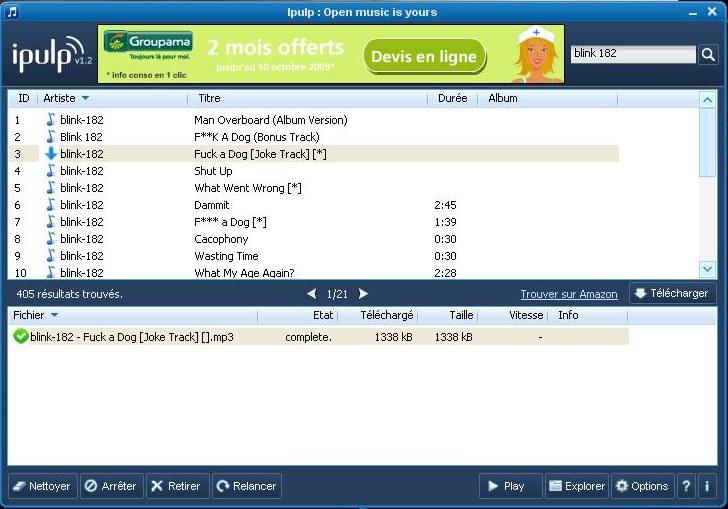The image size is (728, 509).
Task: Select 'F**K A Dog (Bonus Track)' track
Action: (257, 137)
